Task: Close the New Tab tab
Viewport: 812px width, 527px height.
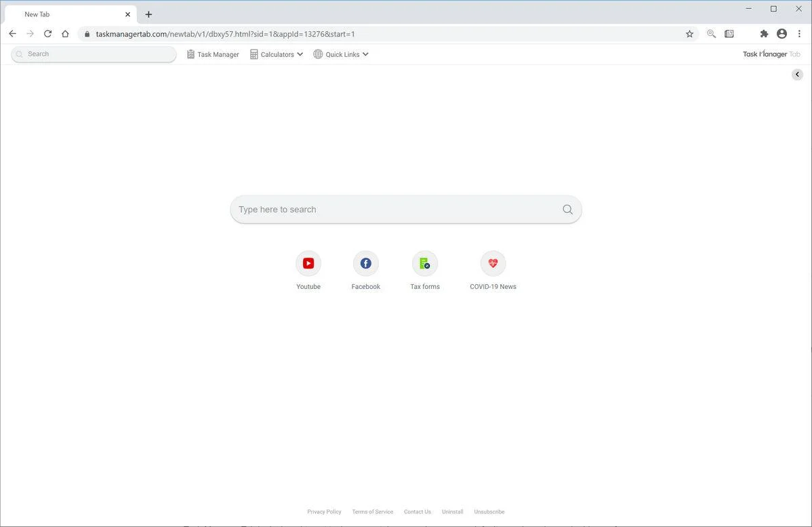Action: 128,14
